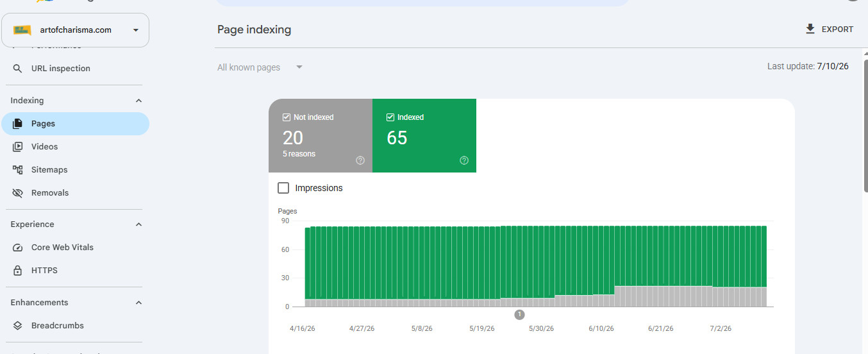Click the 5/30/26 axis date label
The image size is (868, 354).
(541, 328)
